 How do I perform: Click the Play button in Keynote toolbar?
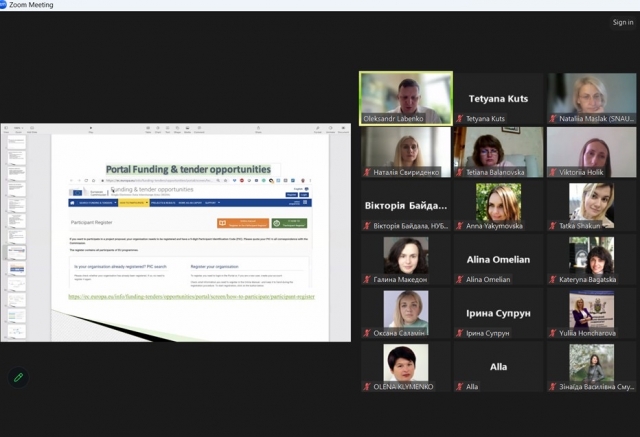(x=91, y=129)
